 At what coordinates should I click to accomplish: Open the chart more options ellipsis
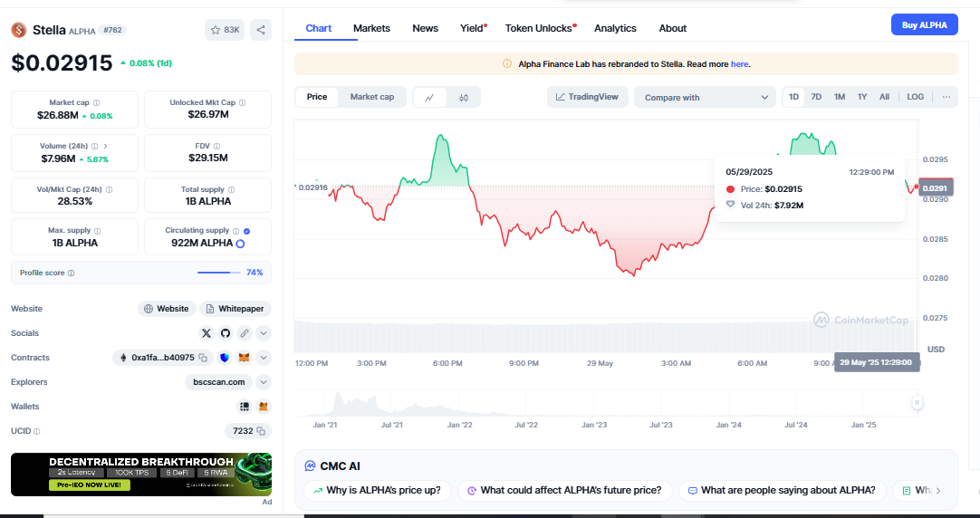(x=946, y=97)
